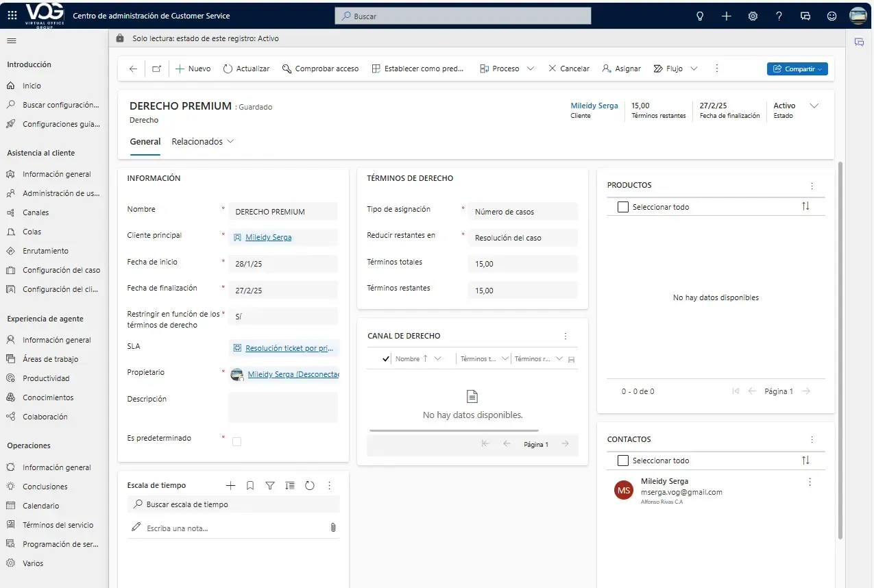Open record in new window icon
874x588 pixels.
tap(156, 69)
